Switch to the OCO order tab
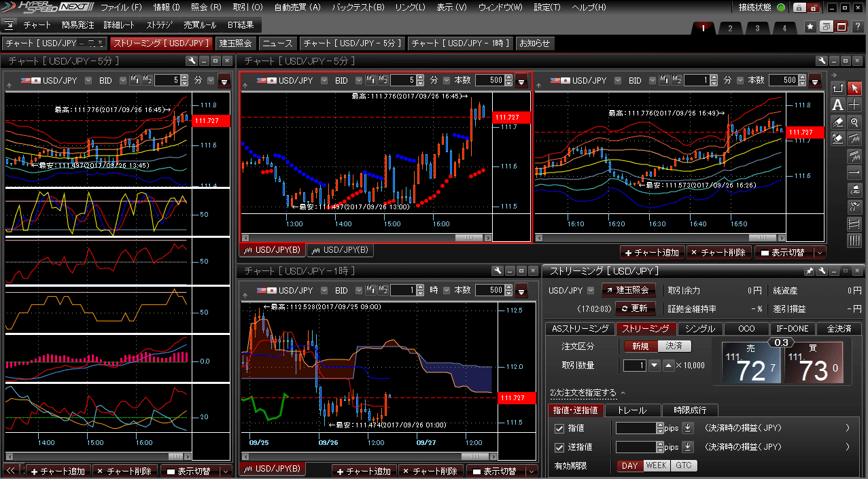Image resolution: width=868 pixels, height=479 pixels. click(x=746, y=328)
